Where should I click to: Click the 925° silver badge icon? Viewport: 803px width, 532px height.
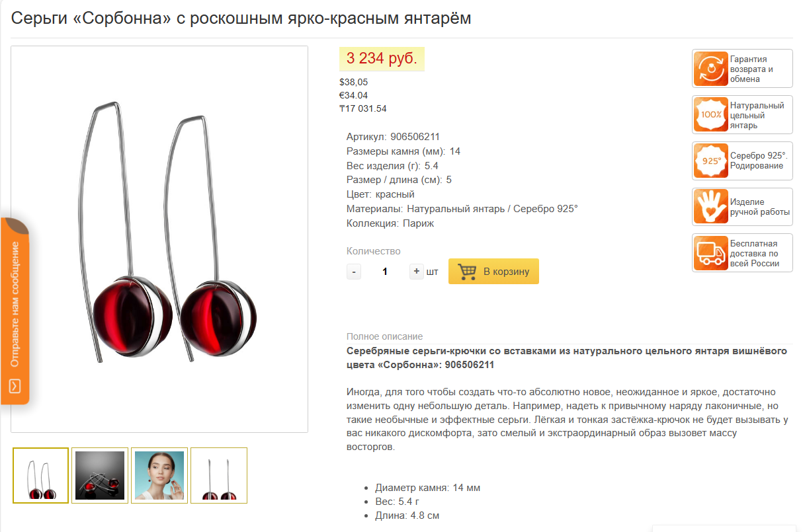tap(711, 161)
